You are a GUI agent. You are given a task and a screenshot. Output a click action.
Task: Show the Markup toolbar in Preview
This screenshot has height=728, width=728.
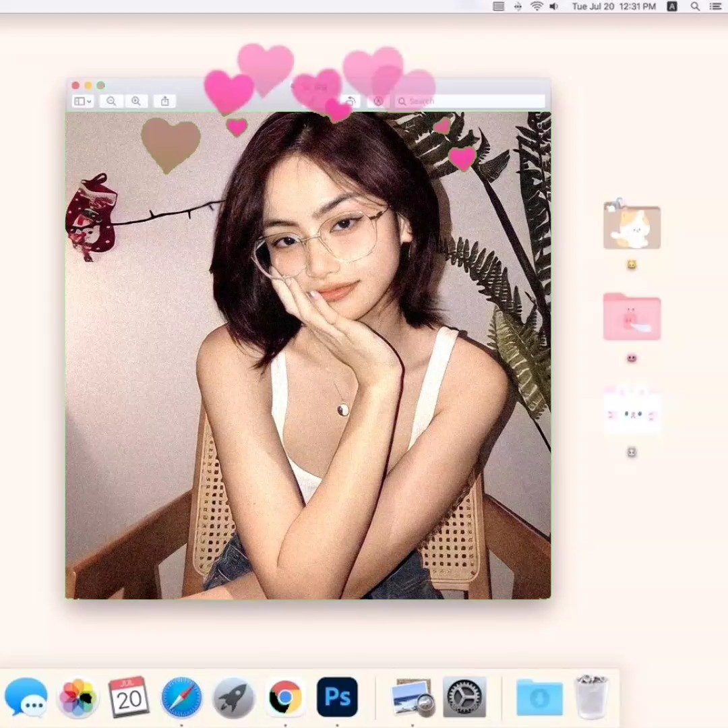[x=378, y=101]
